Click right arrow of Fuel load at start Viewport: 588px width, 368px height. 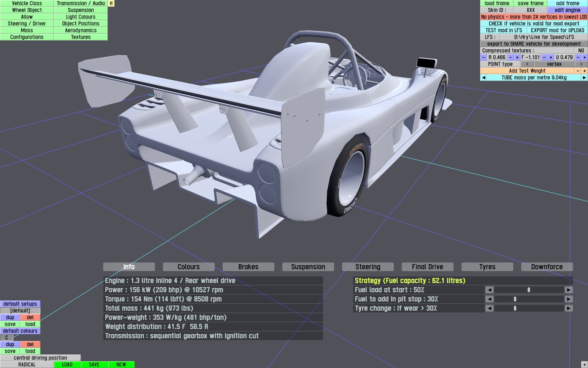569,290
